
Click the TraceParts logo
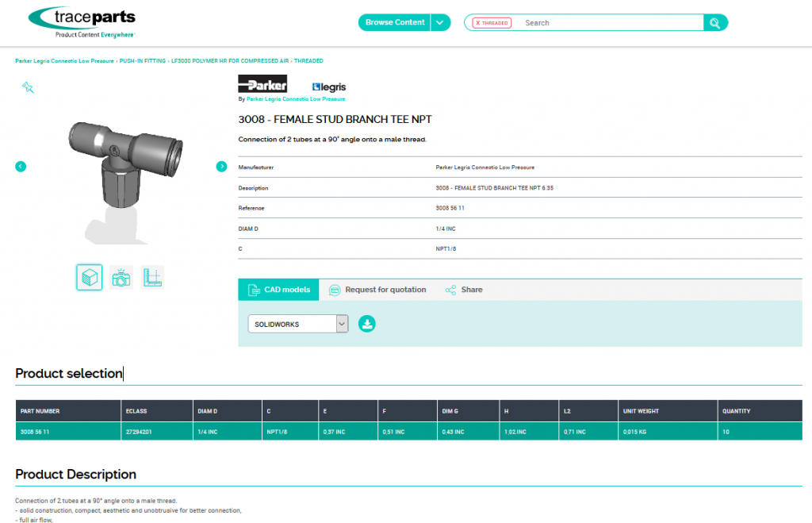tap(82, 22)
